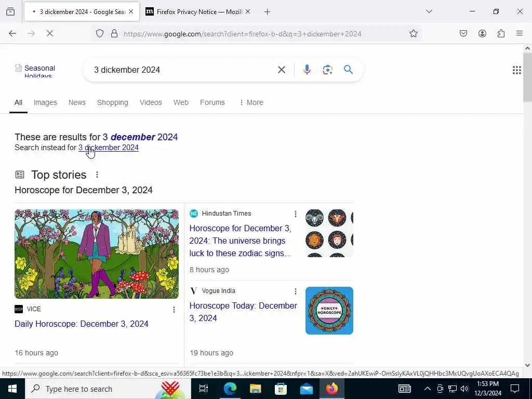
Task: Switch to Shopping tab
Action: coord(113,102)
